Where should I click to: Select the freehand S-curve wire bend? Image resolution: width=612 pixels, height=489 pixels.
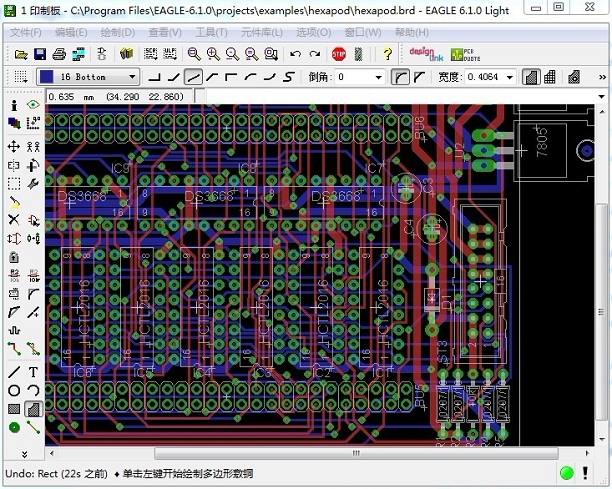point(289,77)
